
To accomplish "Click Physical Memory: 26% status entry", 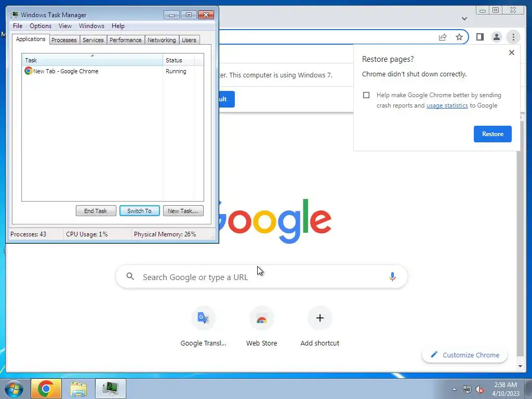I will pyautogui.click(x=165, y=234).
